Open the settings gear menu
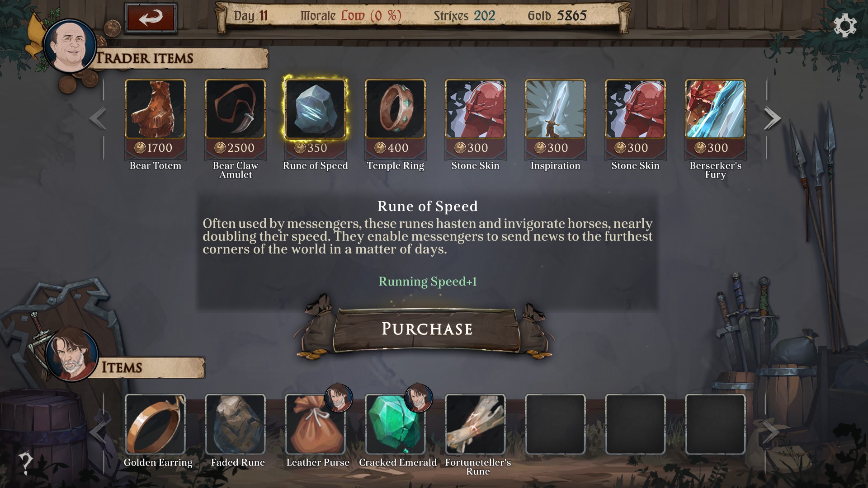Image resolution: width=868 pixels, height=488 pixels. click(x=844, y=25)
